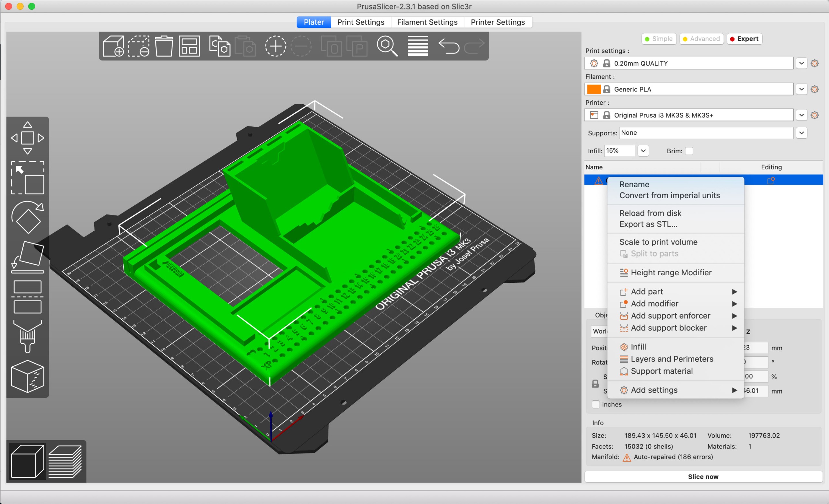829x504 pixels.
Task: Choose Export as STL from context menu
Action: pyautogui.click(x=648, y=224)
